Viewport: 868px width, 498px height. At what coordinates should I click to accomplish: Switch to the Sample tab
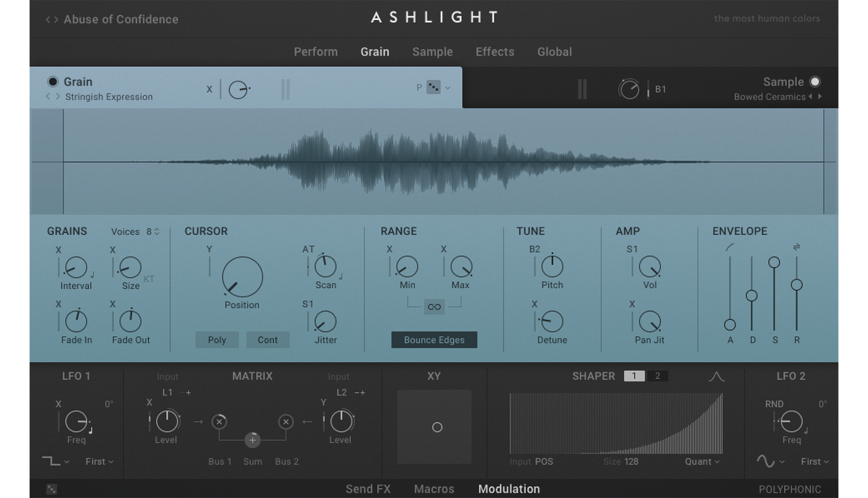tap(433, 52)
